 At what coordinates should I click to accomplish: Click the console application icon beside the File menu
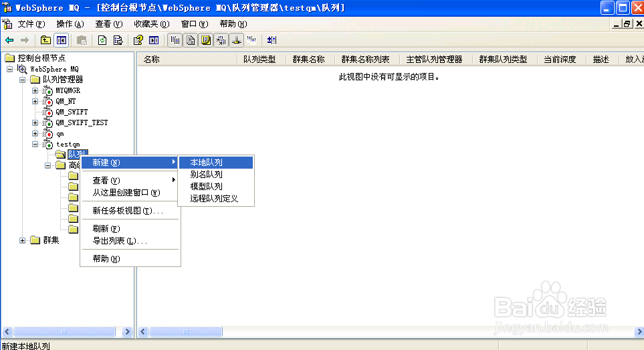pos(7,24)
